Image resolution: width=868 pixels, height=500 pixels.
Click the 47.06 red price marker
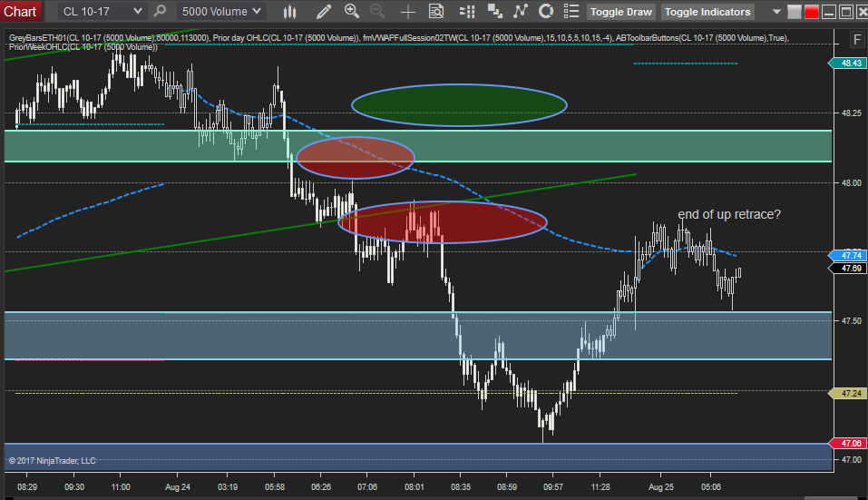(x=848, y=444)
